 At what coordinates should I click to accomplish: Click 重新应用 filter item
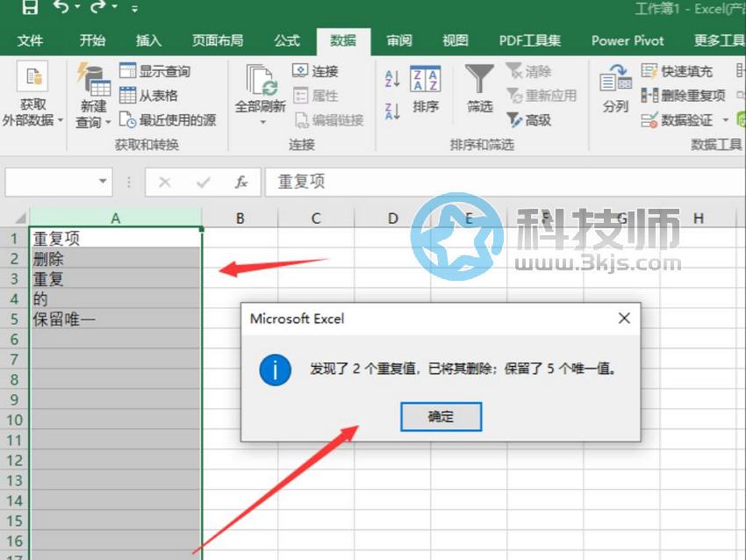[541, 96]
